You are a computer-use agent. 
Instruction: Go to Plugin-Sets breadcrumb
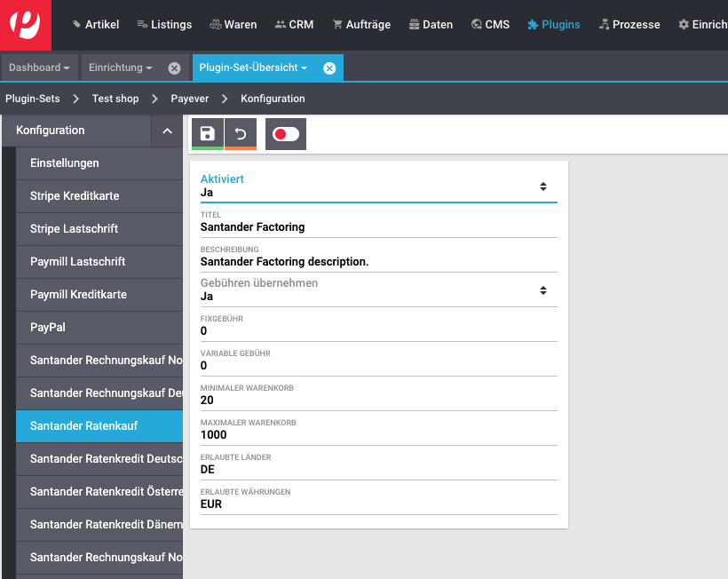33,99
